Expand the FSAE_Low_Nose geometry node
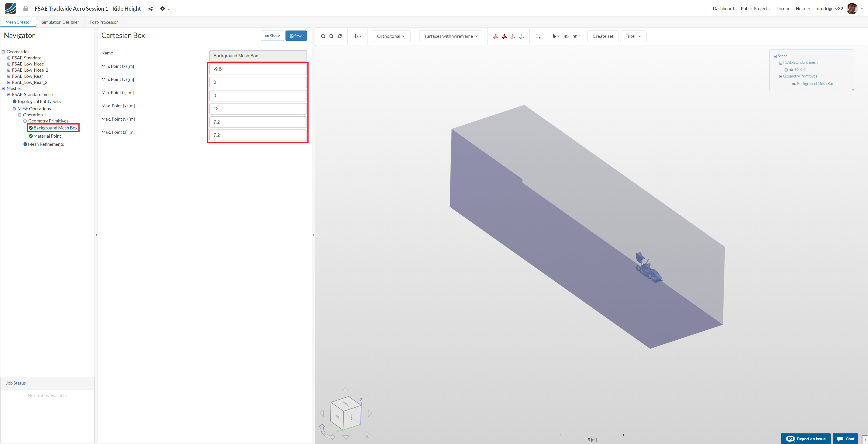The image size is (868, 444). pyautogui.click(x=9, y=64)
